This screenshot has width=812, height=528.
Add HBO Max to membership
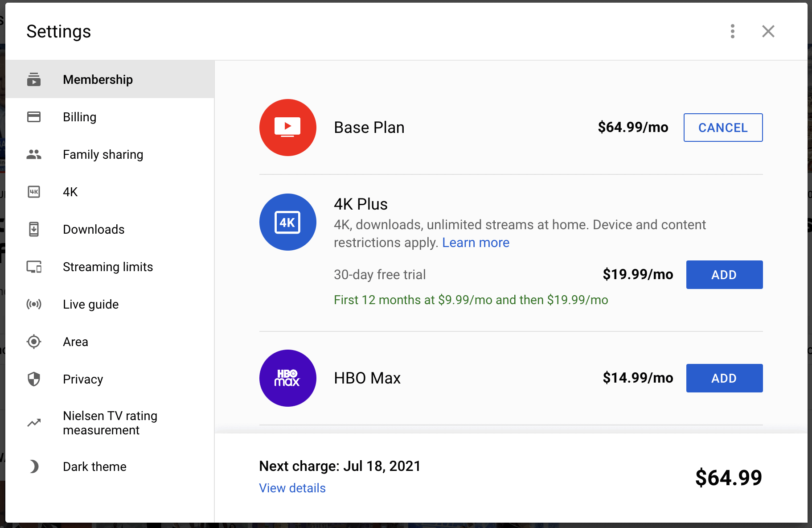[724, 378]
